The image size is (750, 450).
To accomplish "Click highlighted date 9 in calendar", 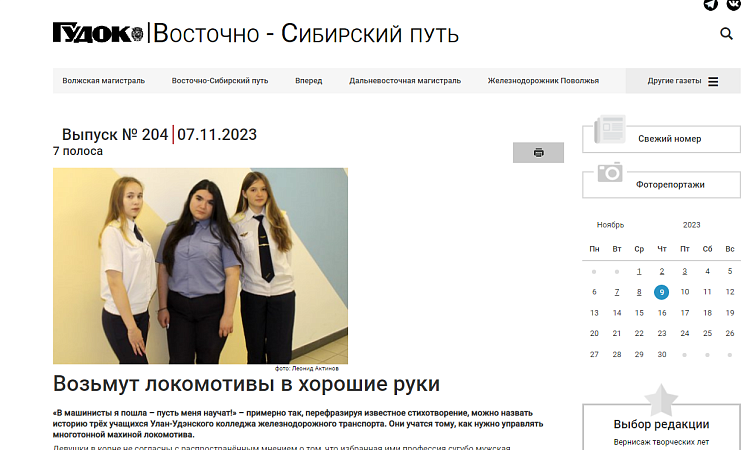I will point(662,292).
